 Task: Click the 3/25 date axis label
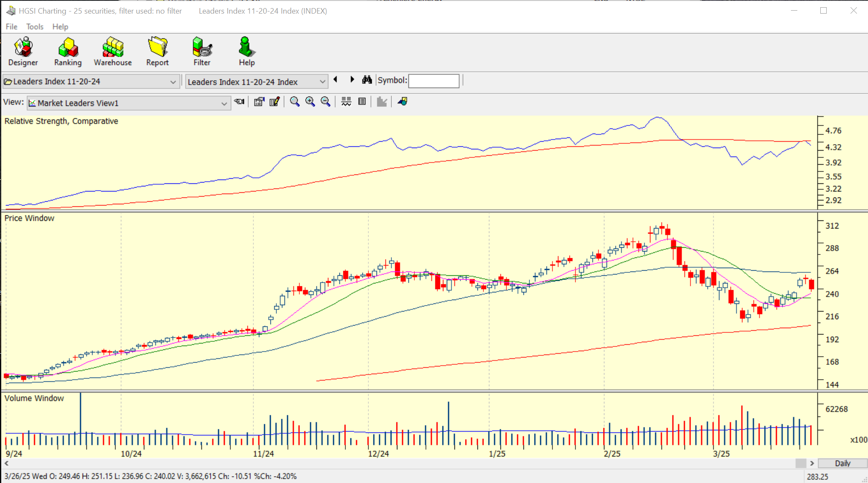721,454
